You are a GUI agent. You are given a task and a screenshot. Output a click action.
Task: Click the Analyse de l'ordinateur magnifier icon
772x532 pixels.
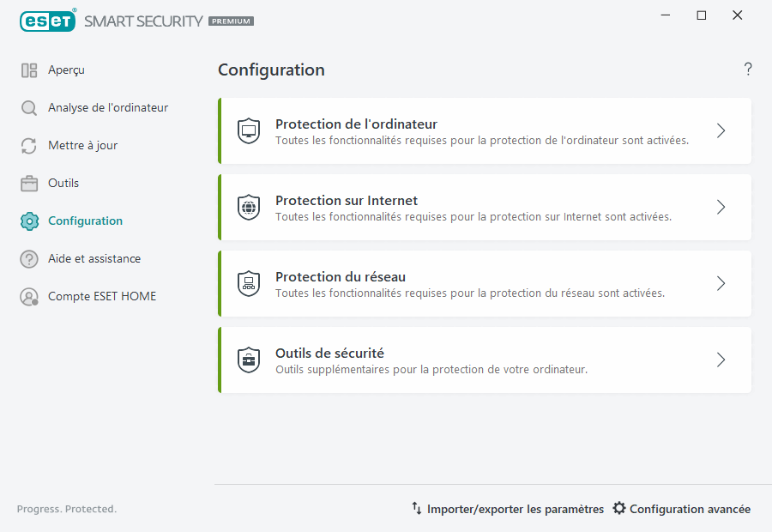(x=28, y=107)
